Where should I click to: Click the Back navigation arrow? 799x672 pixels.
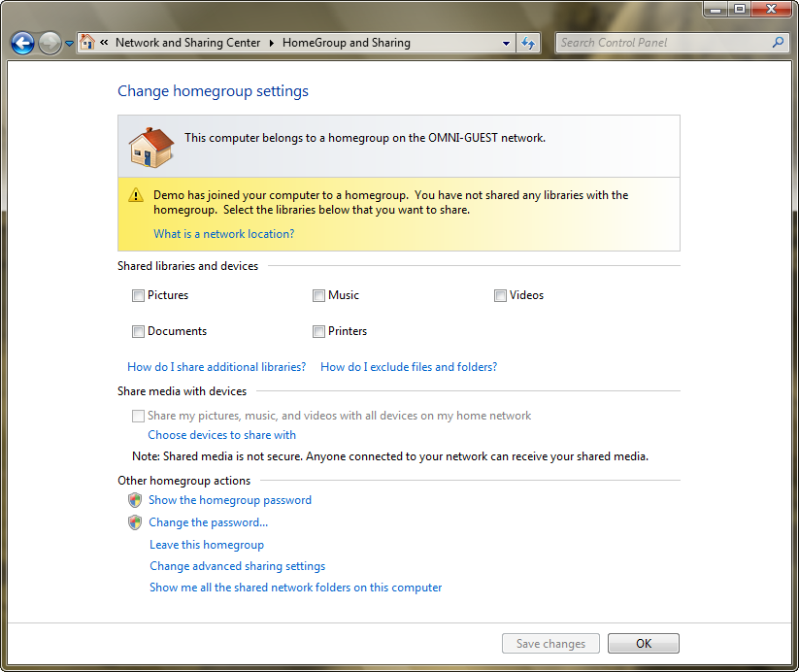point(22,43)
